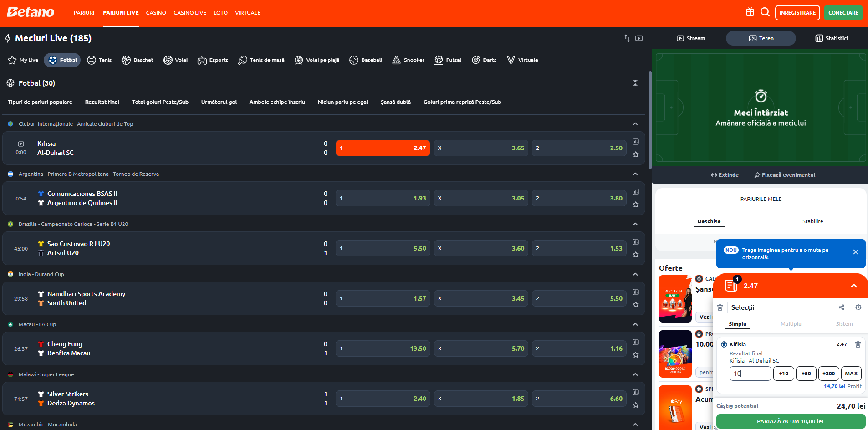Screen dimensions: 868x430
Task: Select the Baschet sport icon
Action: click(138, 60)
